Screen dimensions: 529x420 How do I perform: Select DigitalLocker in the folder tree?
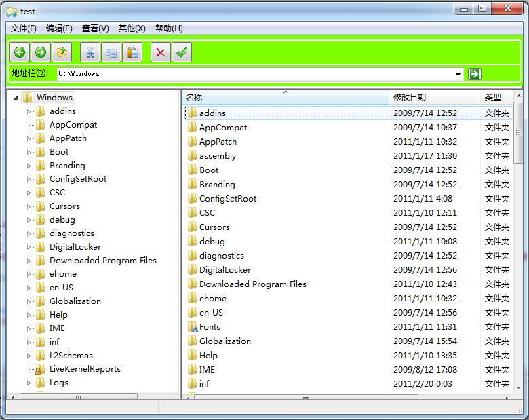tap(75, 247)
